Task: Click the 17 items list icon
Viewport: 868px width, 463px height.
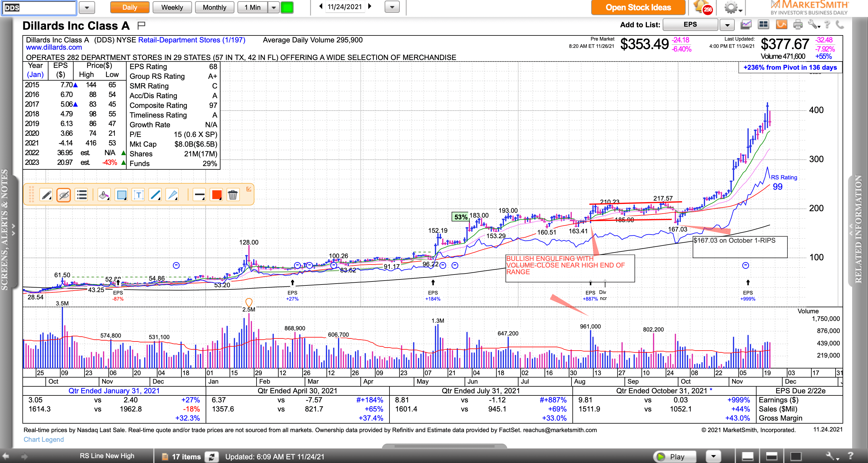Action: pyautogui.click(x=165, y=457)
